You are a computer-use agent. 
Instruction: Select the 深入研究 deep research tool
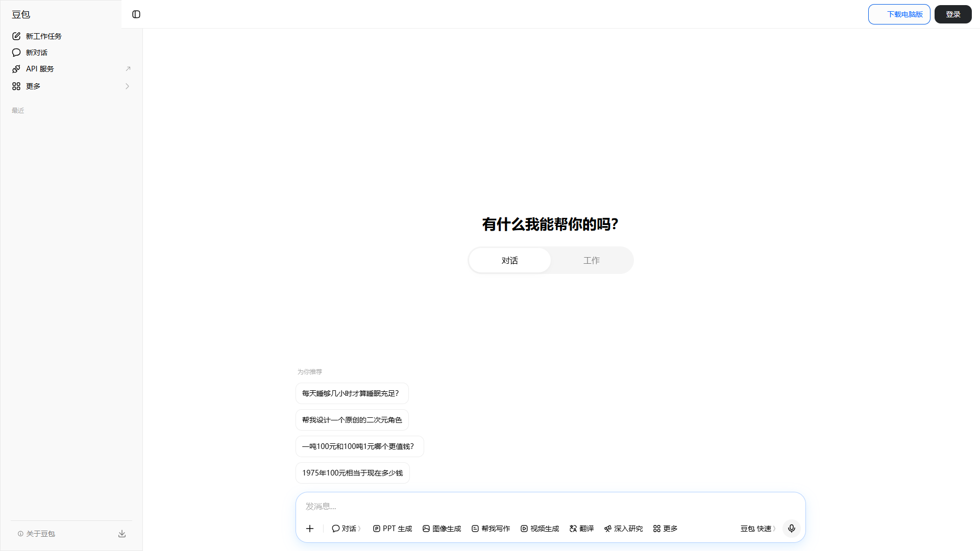tap(624, 529)
